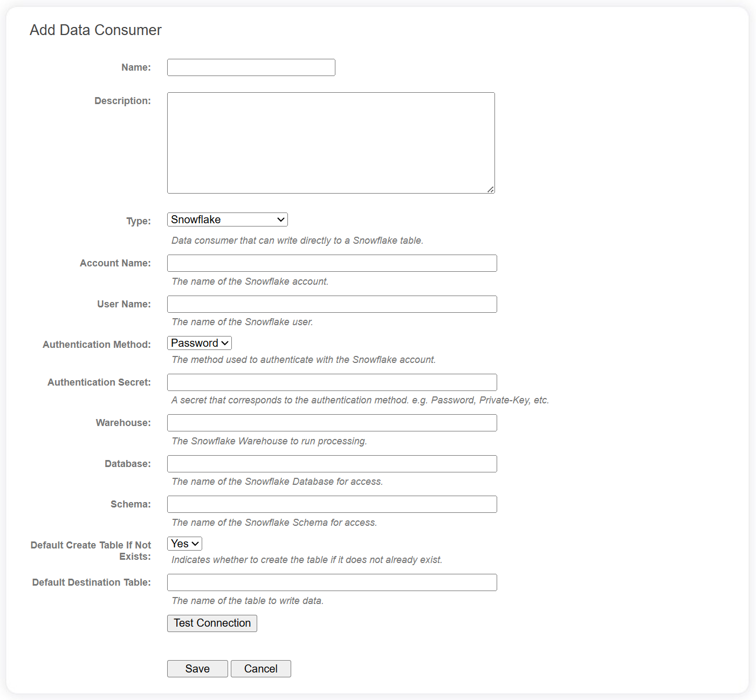Save the data consumer
This screenshot has width=756, height=700.
[x=197, y=669]
